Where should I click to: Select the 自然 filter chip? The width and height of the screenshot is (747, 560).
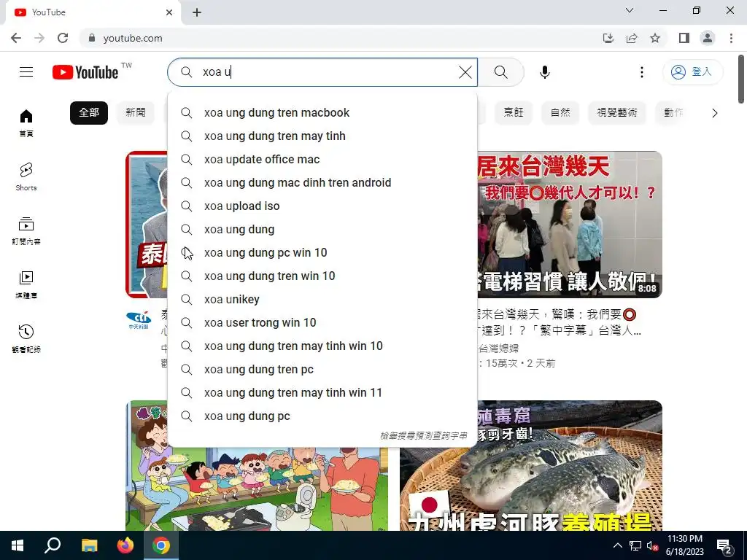[x=560, y=113]
